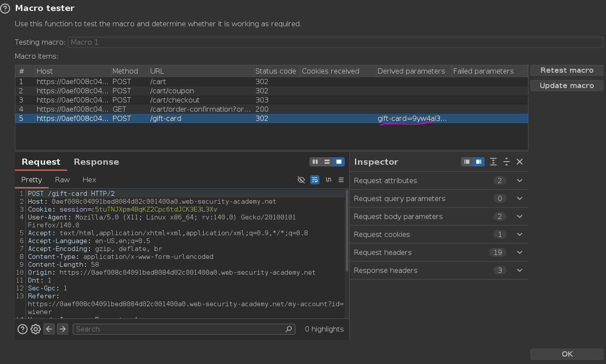
Task: Go to previous search match arrow
Action: tap(49, 329)
